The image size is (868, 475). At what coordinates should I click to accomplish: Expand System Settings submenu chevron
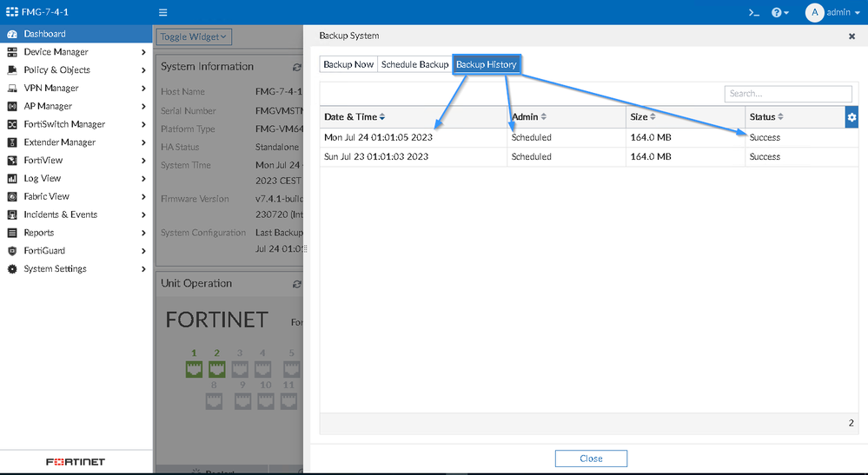(143, 268)
